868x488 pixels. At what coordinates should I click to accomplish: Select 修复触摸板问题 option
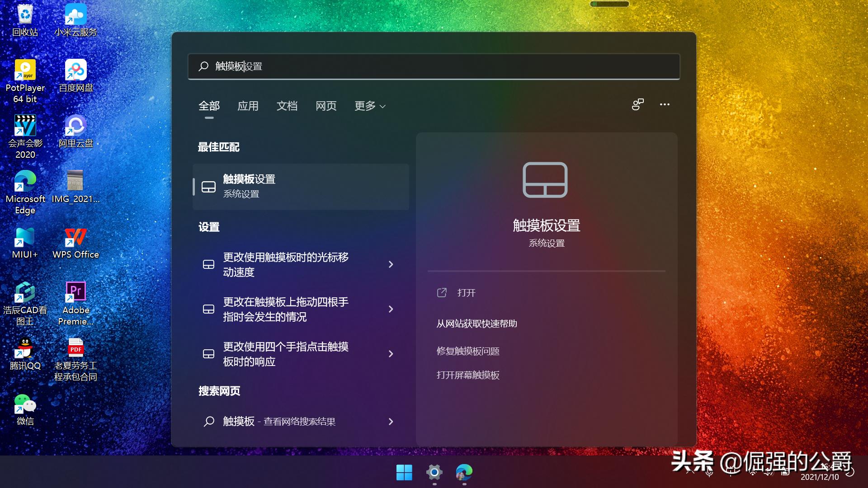click(x=467, y=351)
